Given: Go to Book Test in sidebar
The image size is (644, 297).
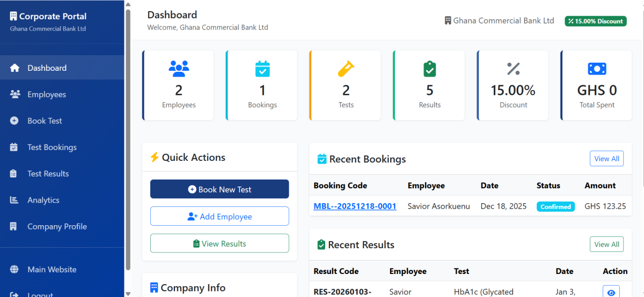Looking at the screenshot, I should point(62,121).
